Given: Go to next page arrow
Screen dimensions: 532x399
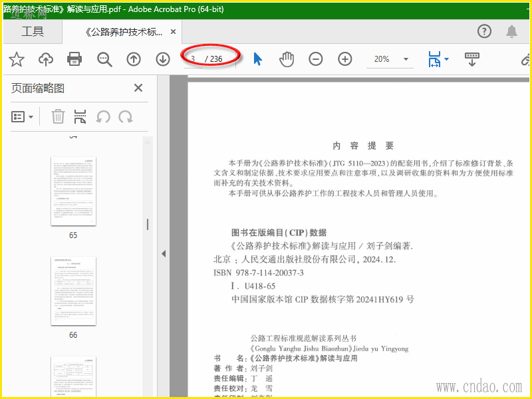Looking at the screenshot, I should (x=163, y=59).
